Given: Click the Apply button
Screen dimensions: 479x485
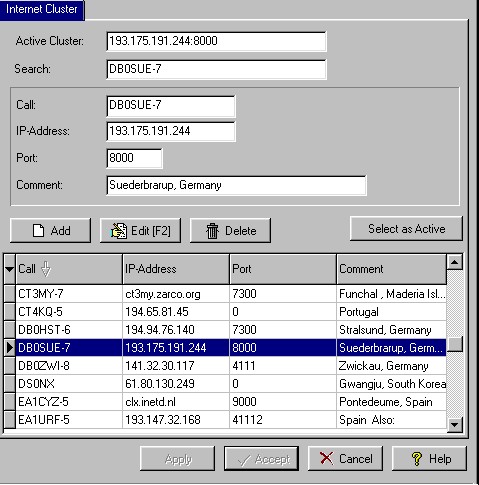Looking at the screenshot, I should 178,459.
